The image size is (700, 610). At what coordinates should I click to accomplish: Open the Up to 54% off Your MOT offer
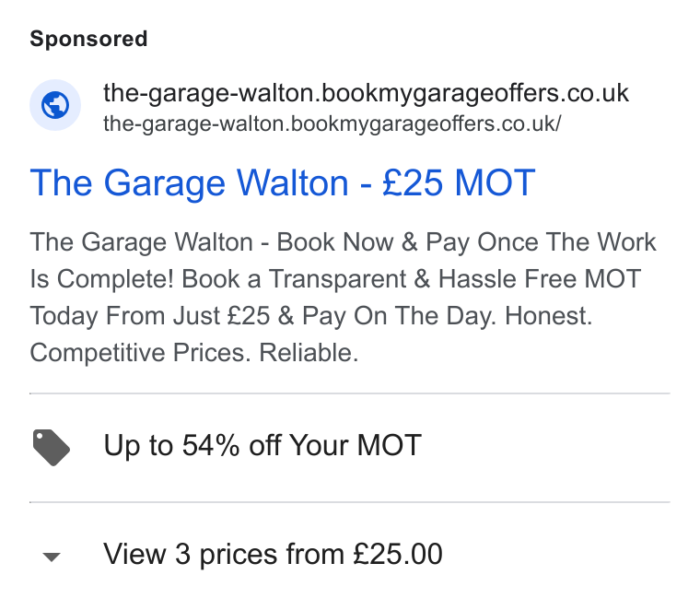262,445
